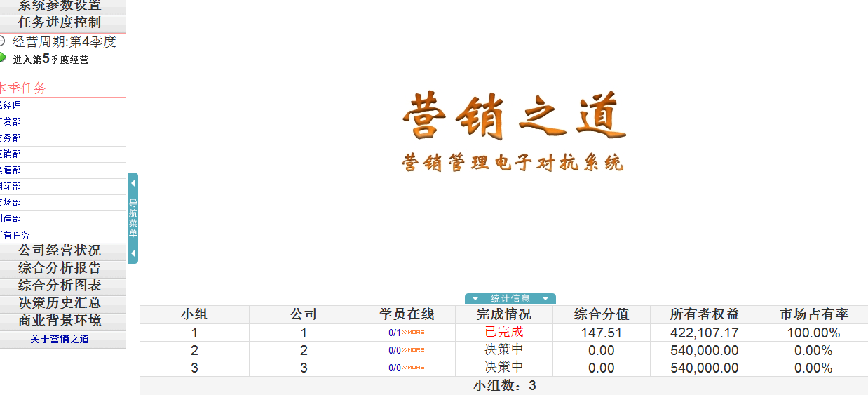The width and height of the screenshot is (868, 395).
Task: Toggle 统计信息 panel using right arrow
Action: point(545,299)
